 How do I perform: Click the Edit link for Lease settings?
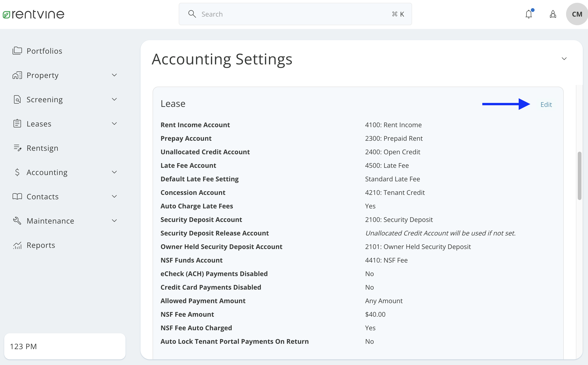546,104
